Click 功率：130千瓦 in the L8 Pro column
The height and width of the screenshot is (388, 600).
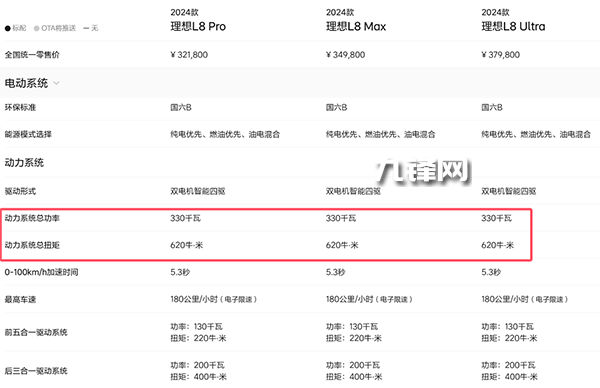[197, 326]
